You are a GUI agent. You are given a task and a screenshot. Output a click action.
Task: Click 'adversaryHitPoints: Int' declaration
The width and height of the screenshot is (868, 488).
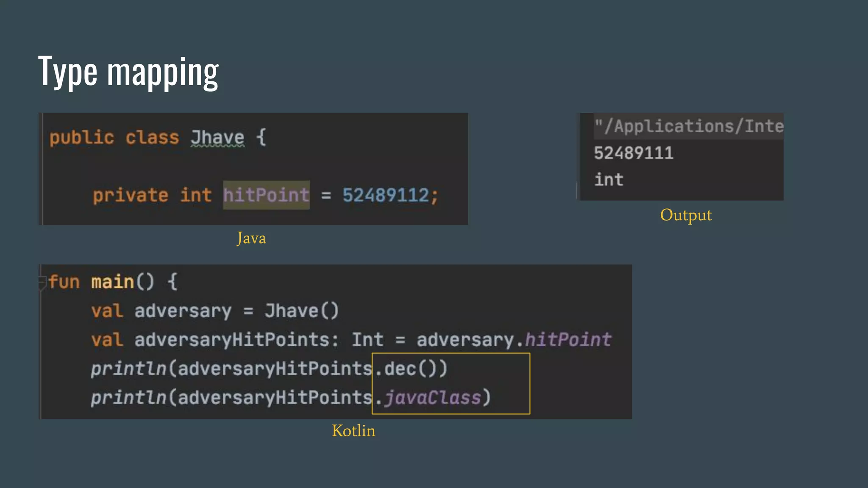coord(259,340)
